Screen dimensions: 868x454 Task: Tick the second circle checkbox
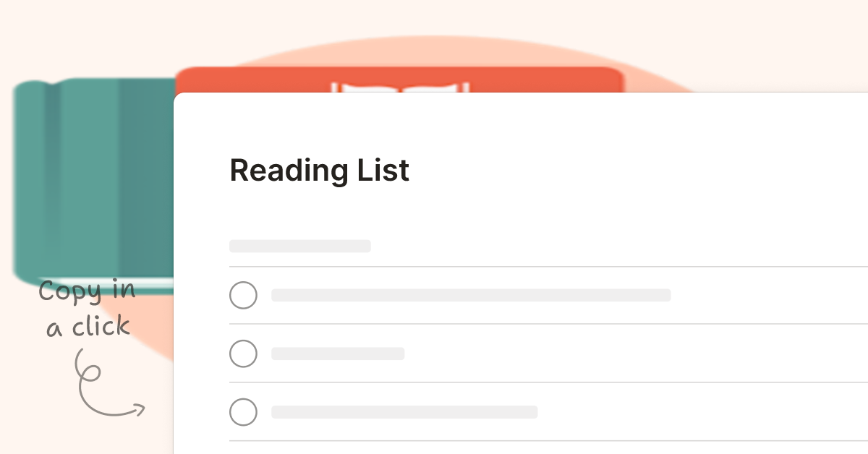[x=243, y=354]
